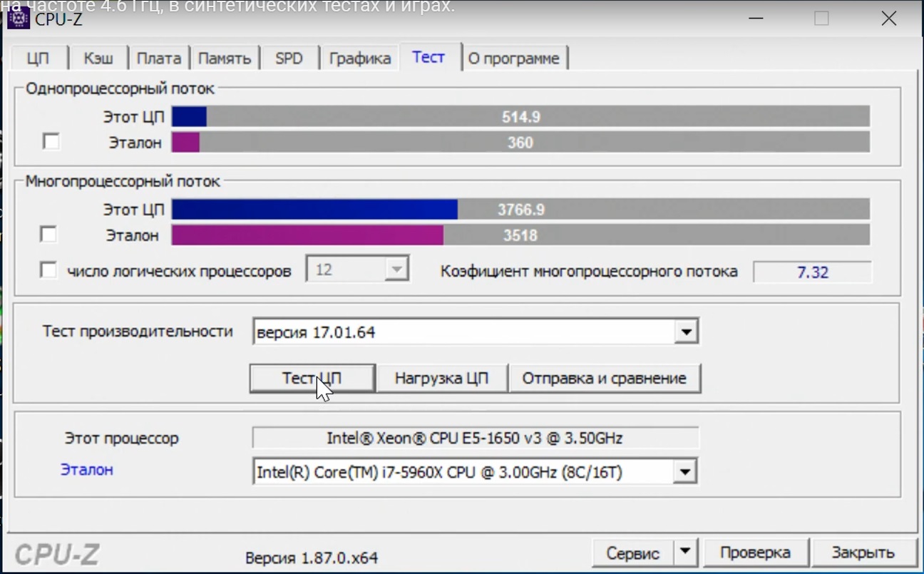Image resolution: width=924 pixels, height=574 pixels.
Task: Click Коэфициент многопроцессорного потока label
Action: (x=589, y=272)
